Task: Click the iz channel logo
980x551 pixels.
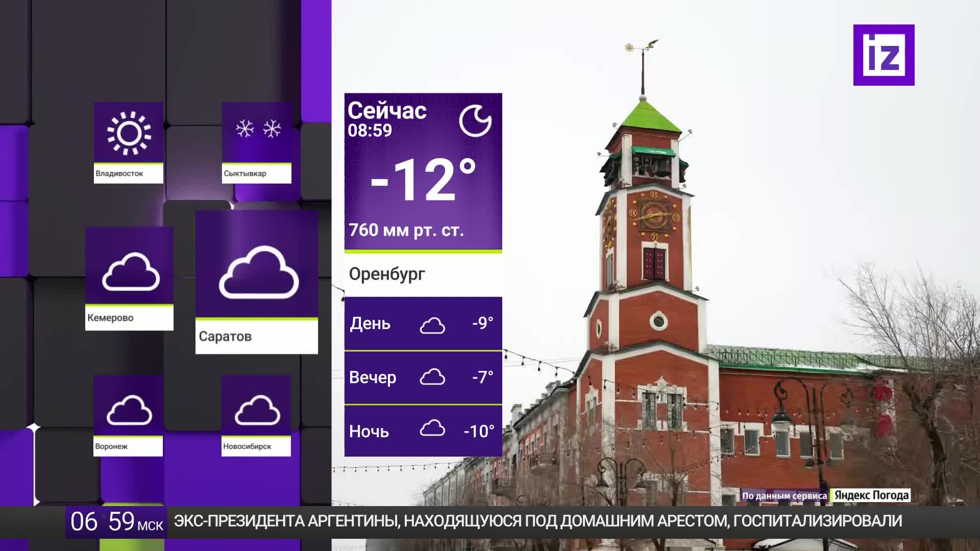Action: (884, 55)
